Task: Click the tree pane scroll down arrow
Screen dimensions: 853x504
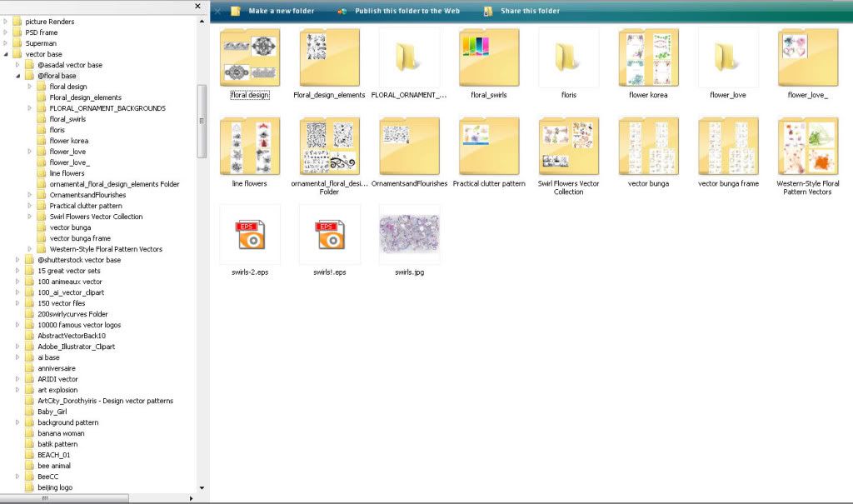Action: coord(202,488)
